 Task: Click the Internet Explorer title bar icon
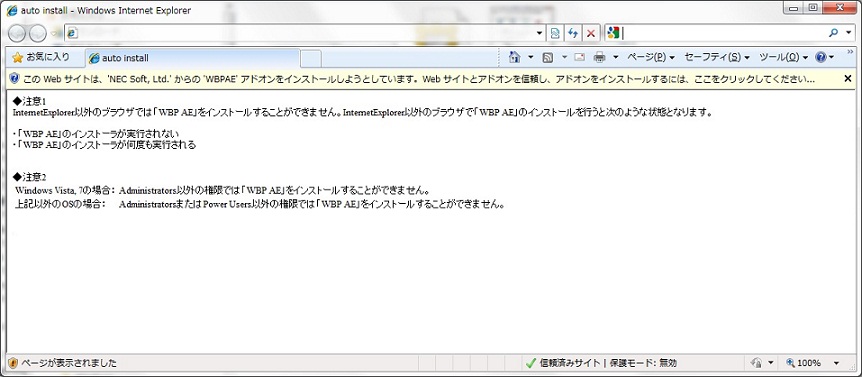click(x=12, y=10)
